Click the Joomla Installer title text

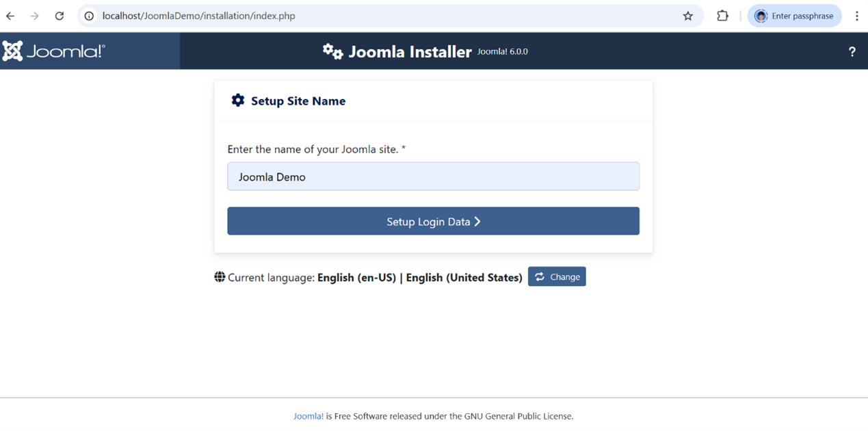[410, 52]
